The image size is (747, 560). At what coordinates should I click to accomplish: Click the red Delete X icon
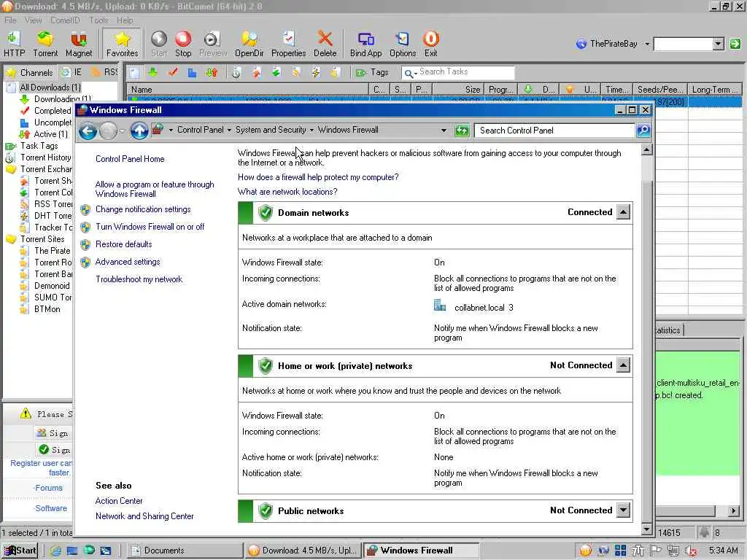pyautogui.click(x=325, y=44)
